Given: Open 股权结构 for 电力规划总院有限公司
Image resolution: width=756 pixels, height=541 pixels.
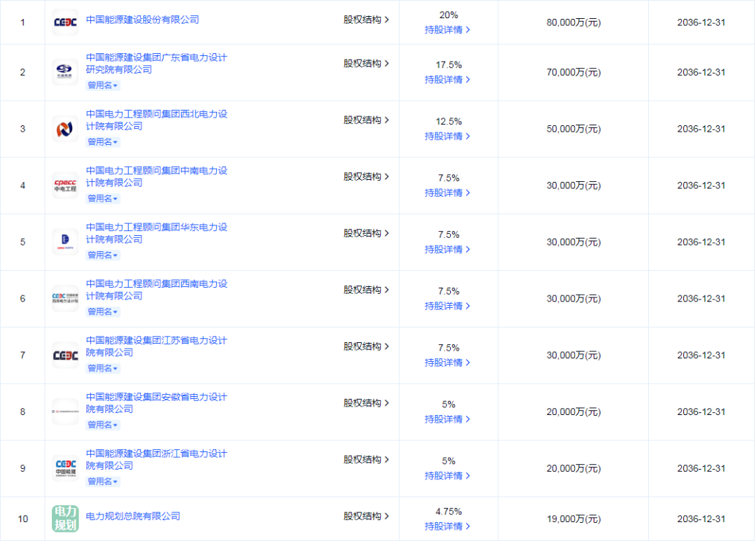Looking at the screenshot, I should pyautogui.click(x=366, y=516).
